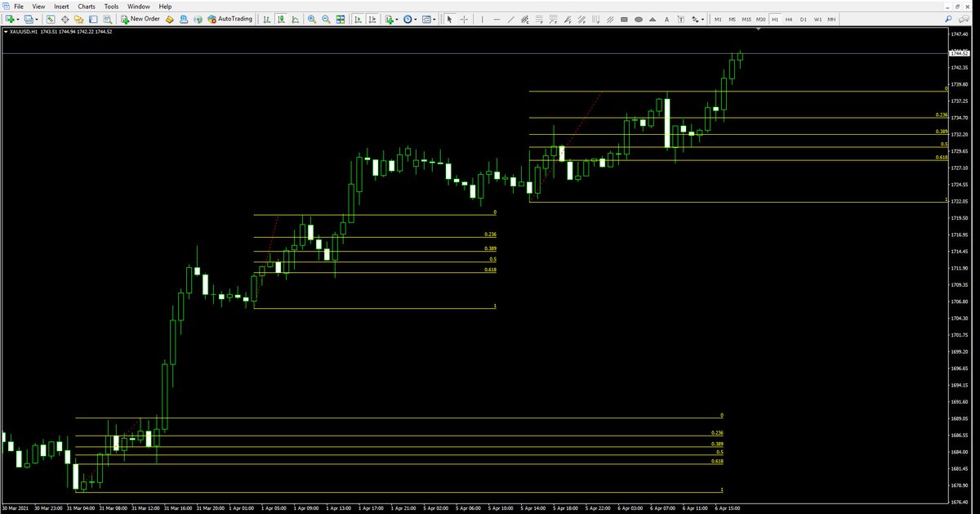Click the chart shift triangle marker
Image resolution: width=980 pixels, height=514 pixels.
759,29
